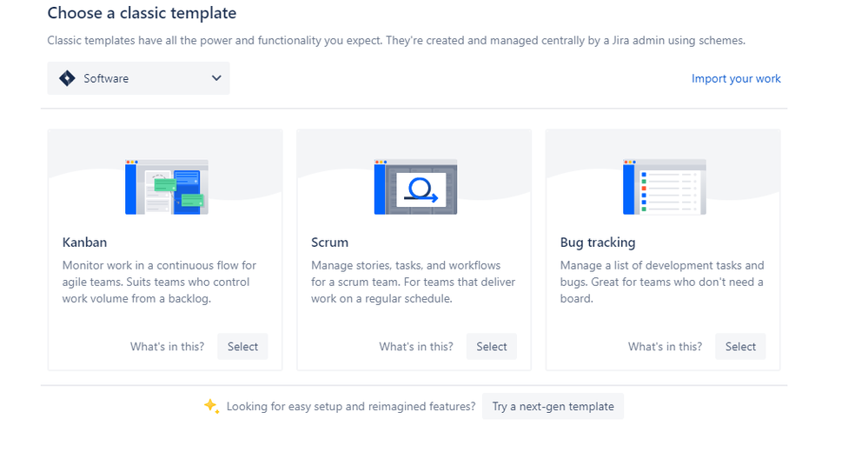The image size is (868, 452).
Task: Click the Choose a classic template heading
Action: [x=142, y=13]
